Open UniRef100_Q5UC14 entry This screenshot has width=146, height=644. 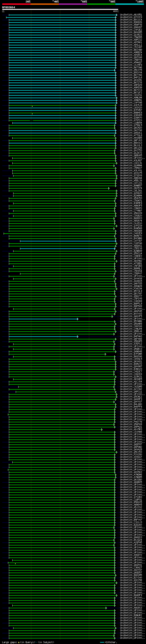[x=131, y=253]
